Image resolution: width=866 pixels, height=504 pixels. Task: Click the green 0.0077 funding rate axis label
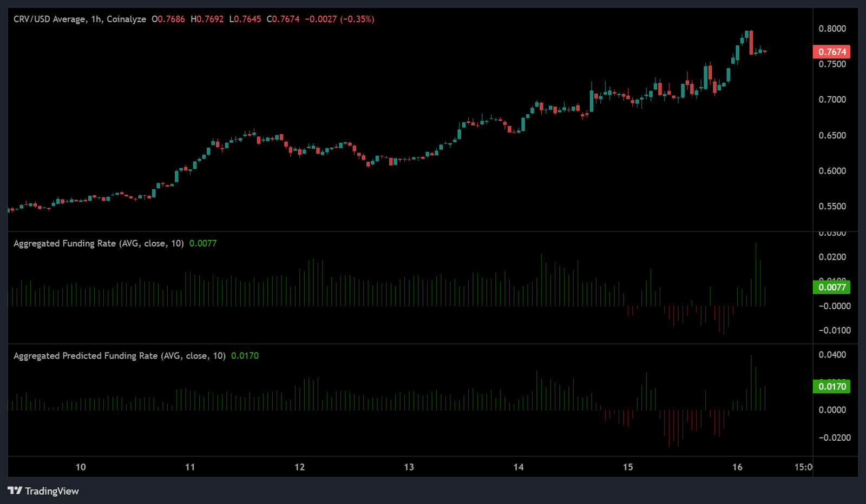(831, 287)
